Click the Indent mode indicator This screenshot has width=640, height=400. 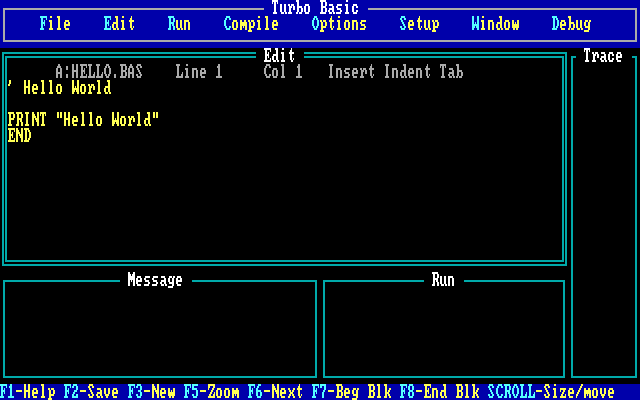click(407, 72)
